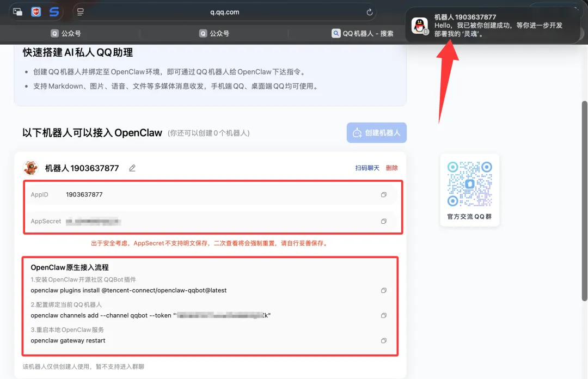588x379 pixels.
Task: Click the QQ机器人 - 搜索 tab's favicon
Action: tap(336, 33)
